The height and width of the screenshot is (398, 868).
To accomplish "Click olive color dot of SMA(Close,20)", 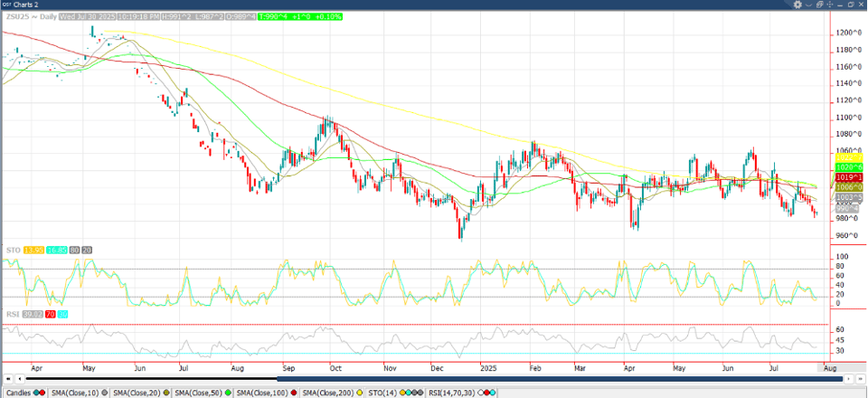I will pyautogui.click(x=165, y=393).
